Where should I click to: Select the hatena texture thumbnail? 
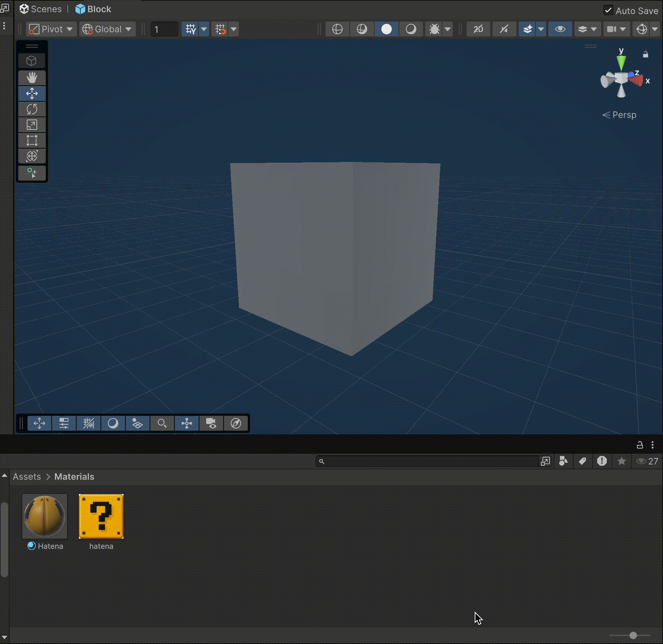click(101, 516)
